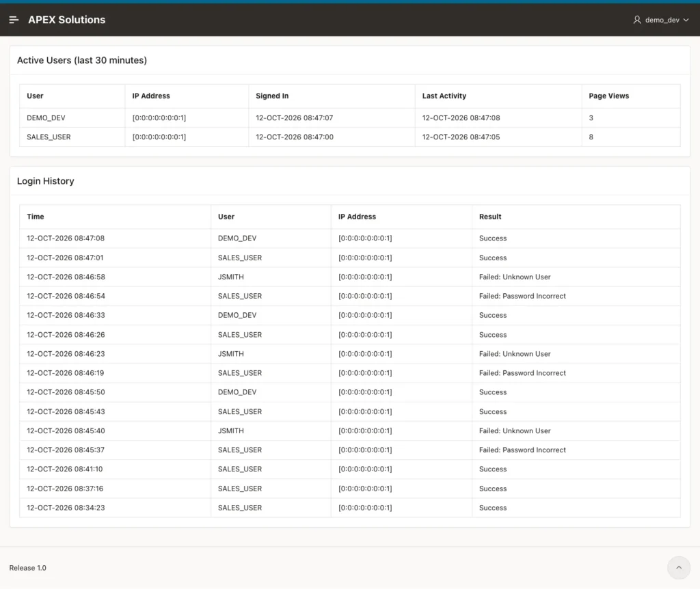Click Failed: Unknown User in 08:46:58 row
The image size is (700, 589).
[515, 277]
